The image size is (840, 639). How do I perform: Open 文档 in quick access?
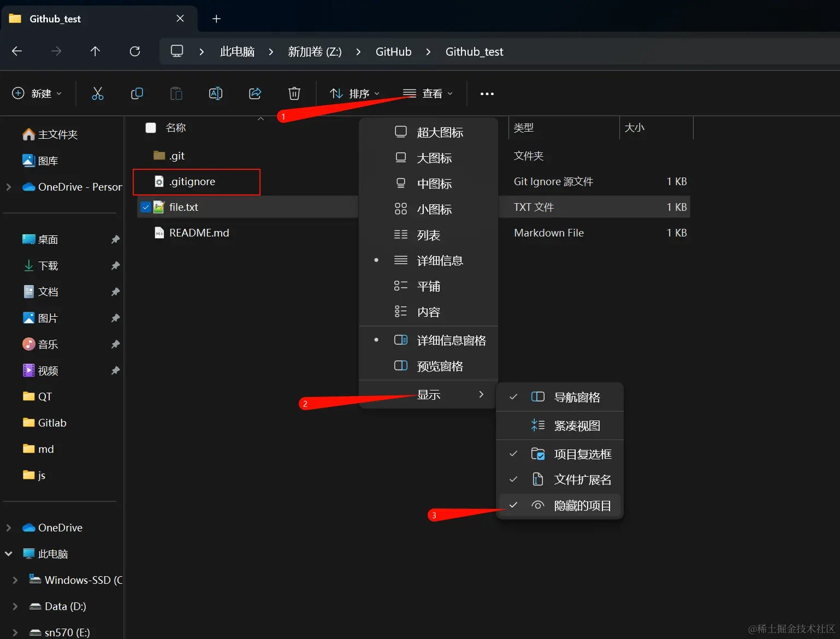[x=40, y=292]
